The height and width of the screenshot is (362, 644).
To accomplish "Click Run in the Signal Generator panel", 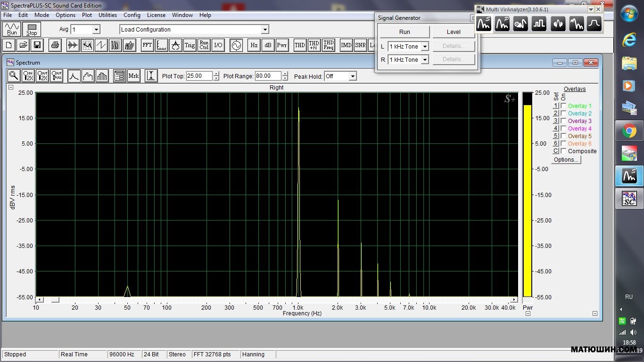I will pyautogui.click(x=405, y=32).
